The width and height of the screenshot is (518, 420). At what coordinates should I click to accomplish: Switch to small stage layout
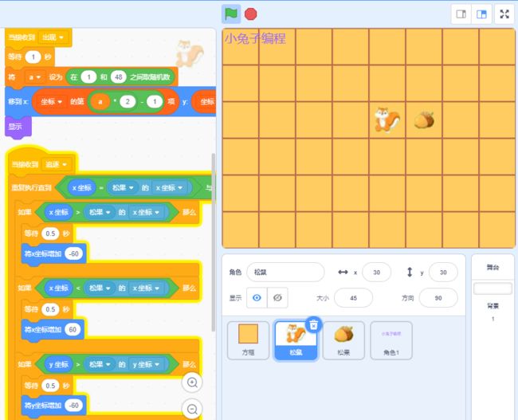[461, 14]
